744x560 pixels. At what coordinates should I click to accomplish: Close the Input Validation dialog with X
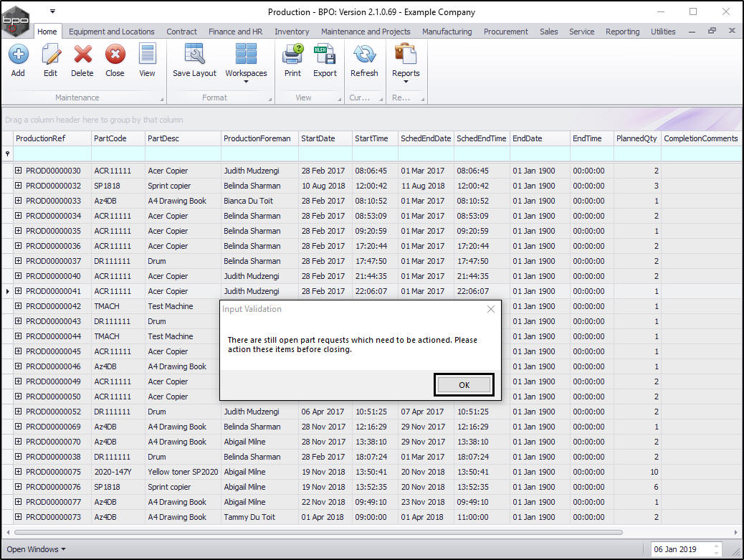tap(491, 309)
